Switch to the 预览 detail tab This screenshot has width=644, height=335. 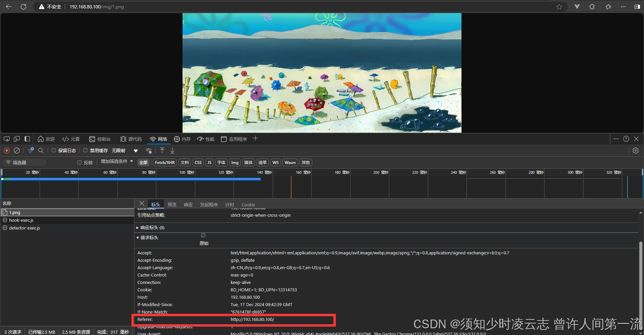172,205
